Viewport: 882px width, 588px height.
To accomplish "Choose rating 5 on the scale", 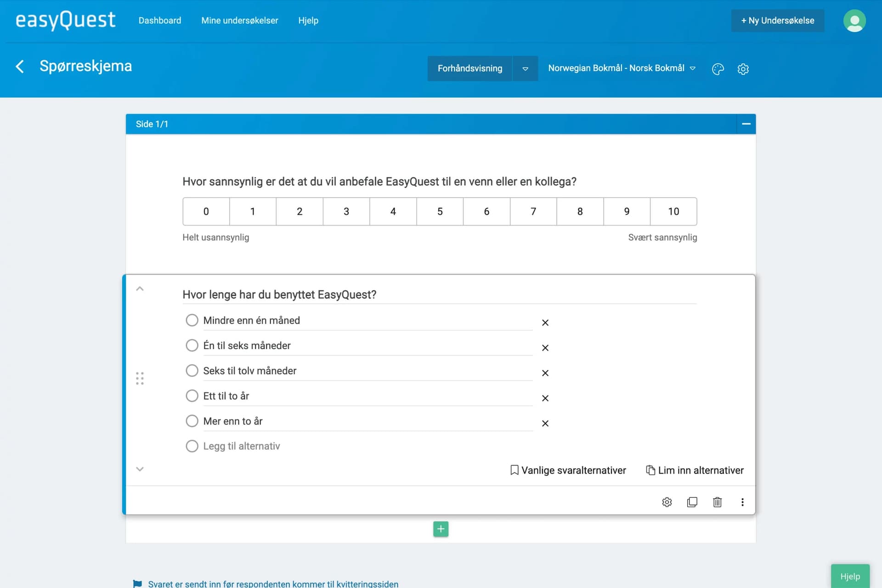I will (440, 211).
